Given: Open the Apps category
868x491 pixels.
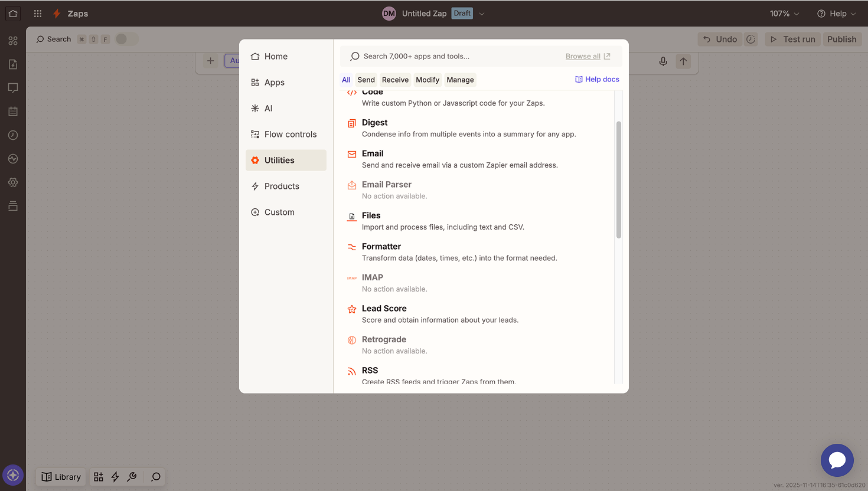Looking at the screenshot, I should (x=286, y=83).
